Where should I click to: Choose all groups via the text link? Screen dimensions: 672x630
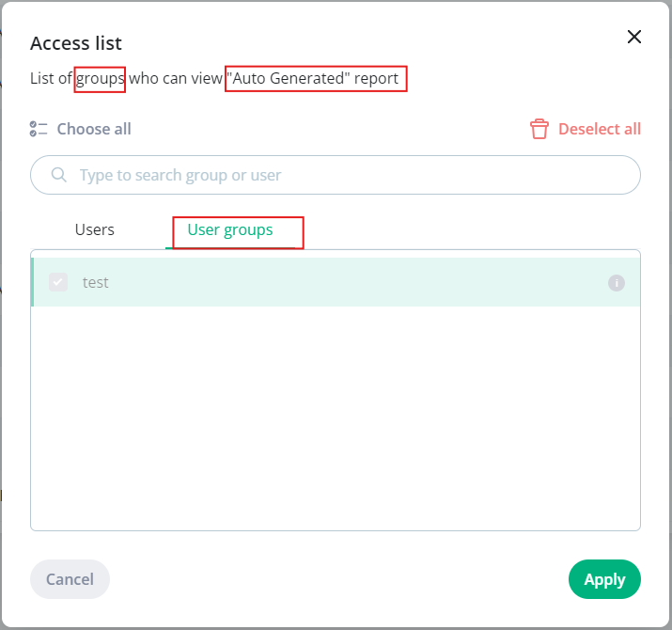click(94, 129)
